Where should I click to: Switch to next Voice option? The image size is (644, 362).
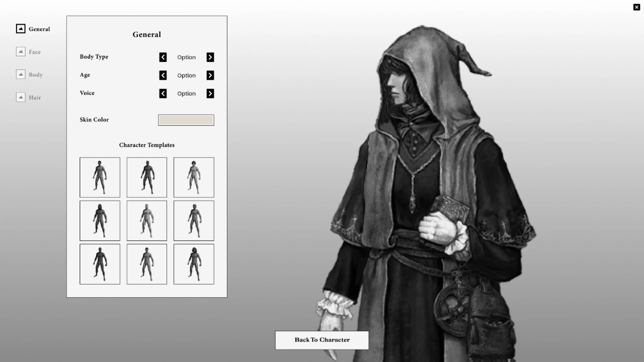(210, 93)
